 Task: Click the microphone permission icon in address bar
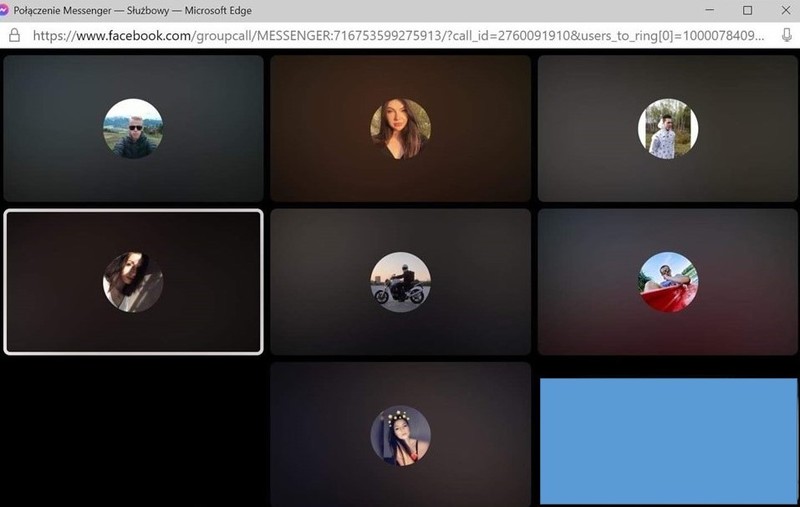[787, 35]
